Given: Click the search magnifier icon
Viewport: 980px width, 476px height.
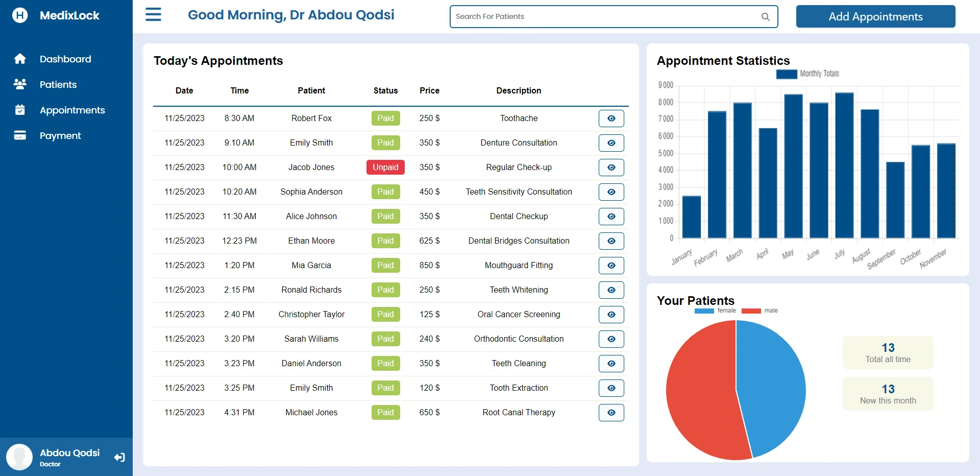Looking at the screenshot, I should 765,17.
